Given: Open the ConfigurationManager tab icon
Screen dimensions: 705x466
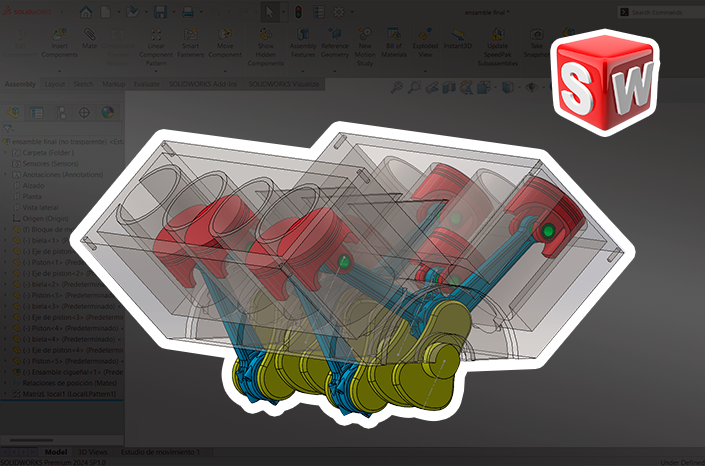Looking at the screenshot, I should pyautogui.click(x=60, y=112).
